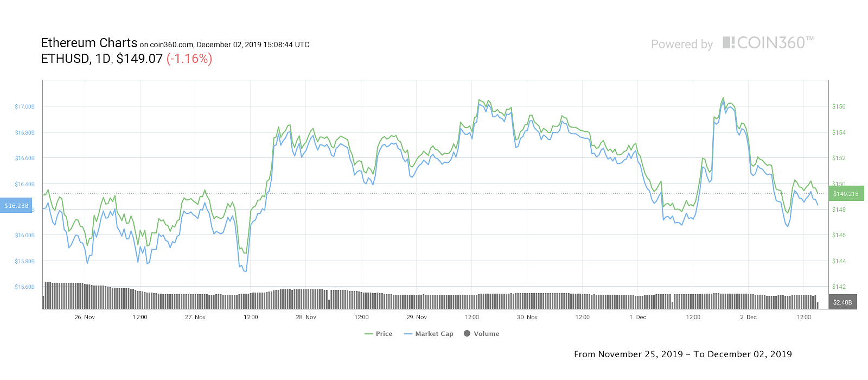Click the ETHUSD, 1D symbol text
868x380 pixels.
pos(76,59)
